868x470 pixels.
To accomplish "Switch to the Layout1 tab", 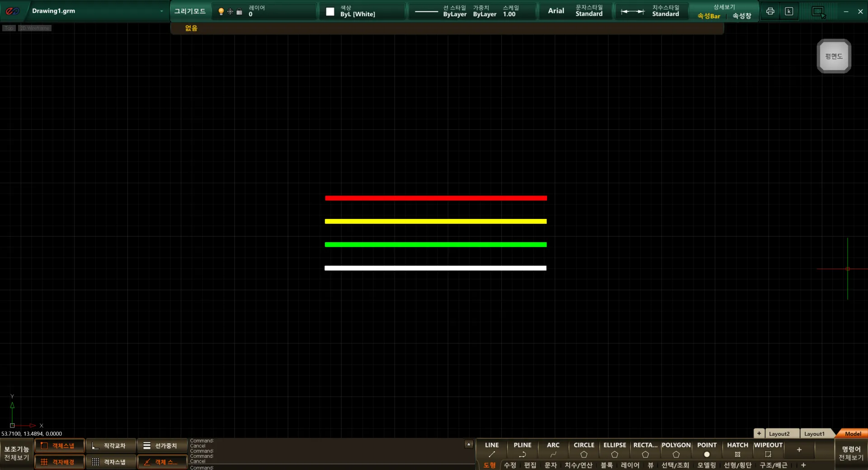I will 814,433.
